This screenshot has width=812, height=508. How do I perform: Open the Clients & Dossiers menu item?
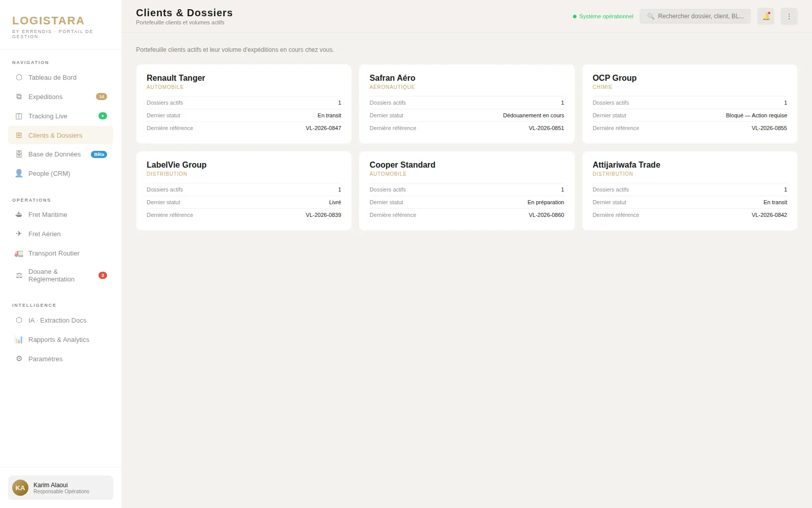pyautogui.click(x=60, y=136)
